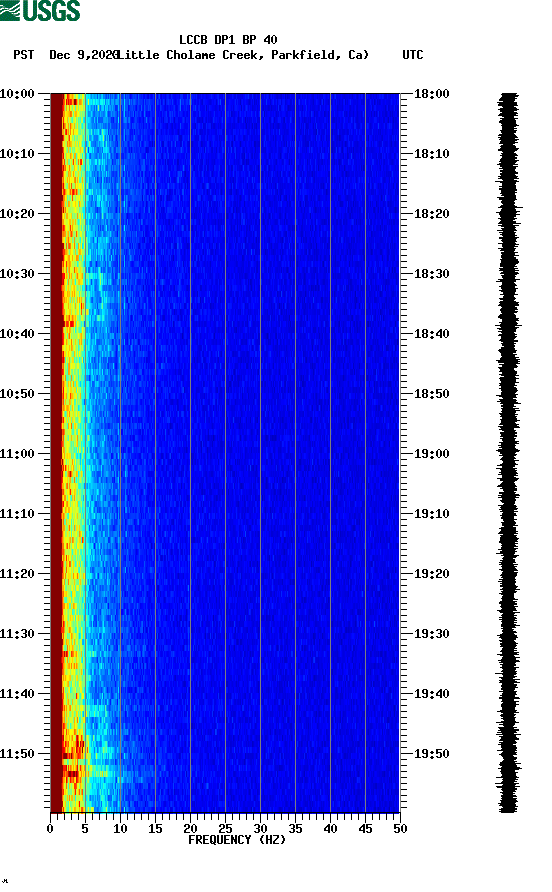Click the 19:00 UTC time label

(x=431, y=453)
